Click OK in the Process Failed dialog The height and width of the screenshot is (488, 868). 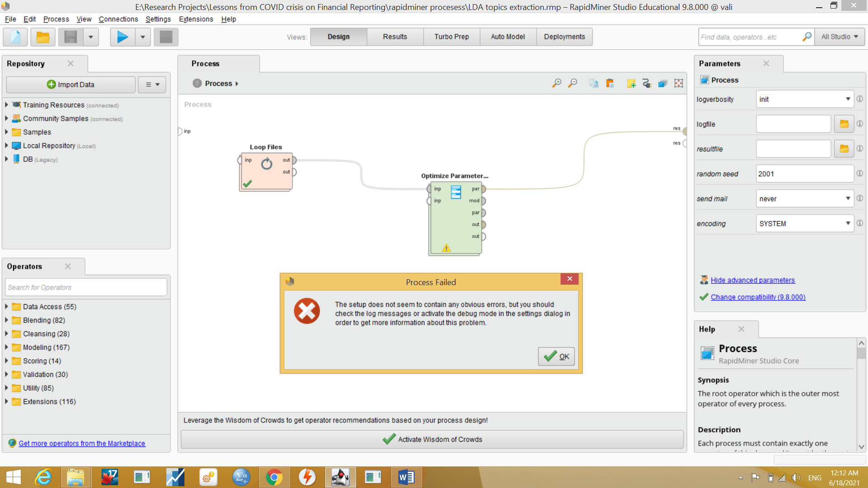pyautogui.click(x=556, y=356)
